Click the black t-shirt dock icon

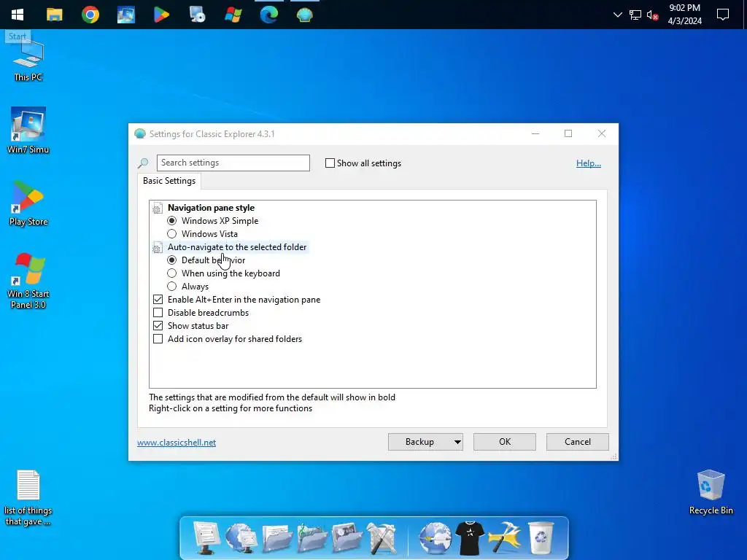click(x=470, y=538)
